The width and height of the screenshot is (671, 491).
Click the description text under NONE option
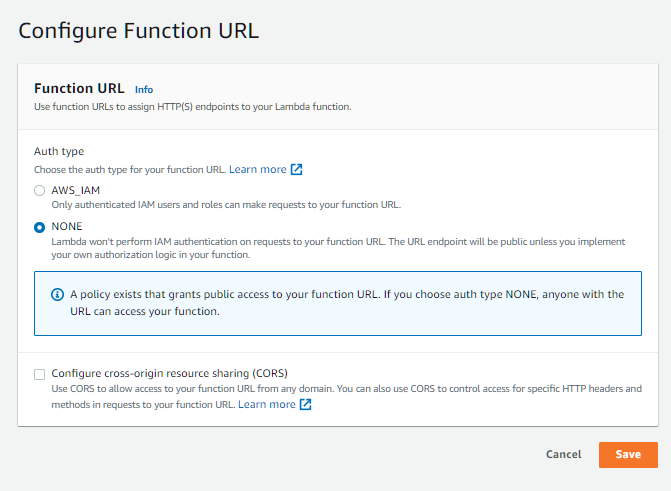(338, 248)
